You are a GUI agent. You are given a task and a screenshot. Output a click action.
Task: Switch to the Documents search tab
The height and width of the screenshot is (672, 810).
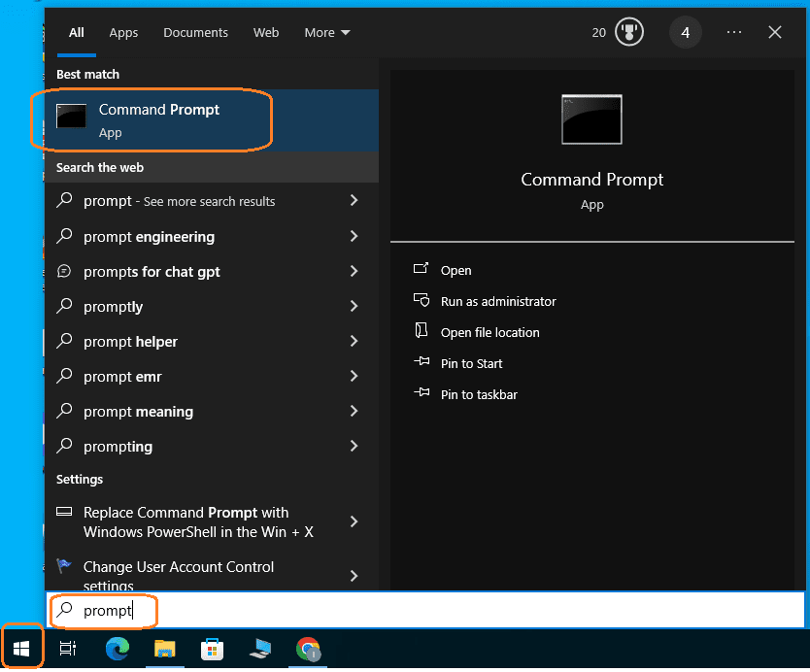195,32
